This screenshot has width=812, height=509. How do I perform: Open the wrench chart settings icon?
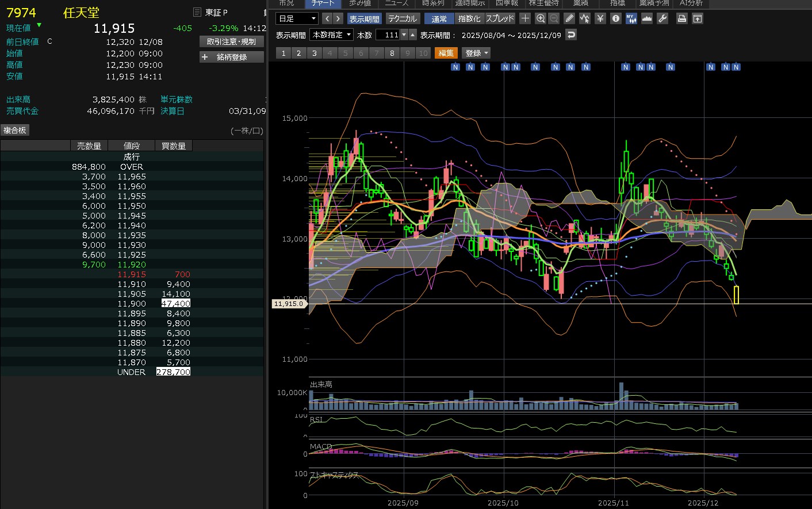pyautogui.click(x=662, y=18)
